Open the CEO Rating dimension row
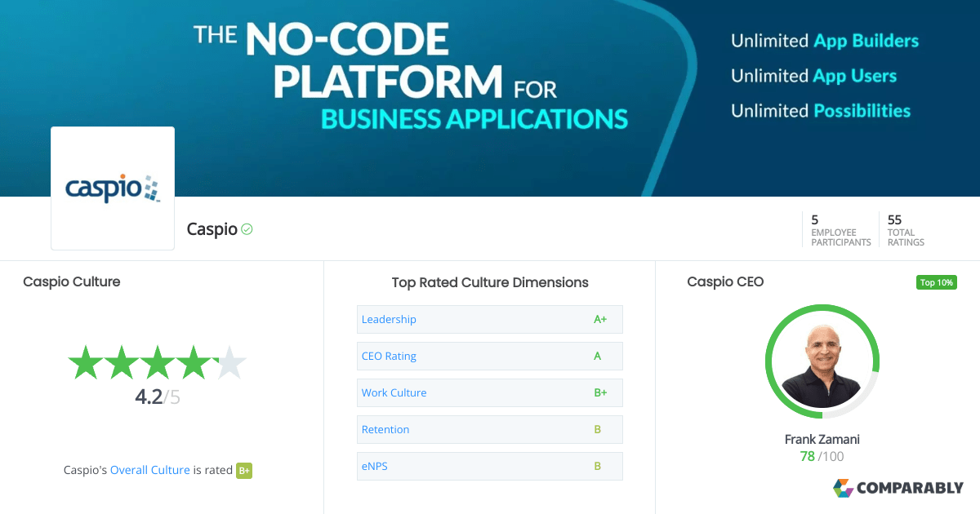Image resolution: width=980 pixels, height=514 pixels. (490, 356)
